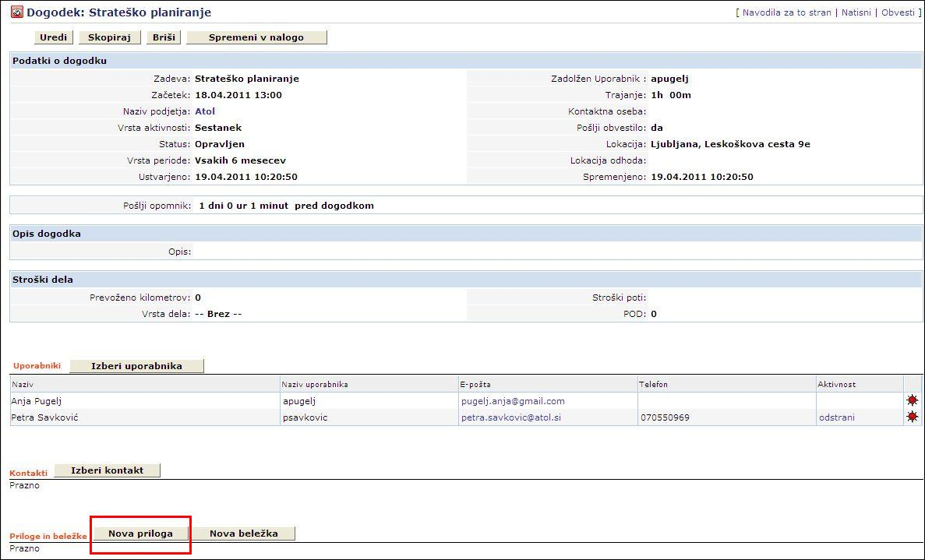Add attachment with Nova priloga
This screenshot has width=925, height=560.
pos(140,534)
